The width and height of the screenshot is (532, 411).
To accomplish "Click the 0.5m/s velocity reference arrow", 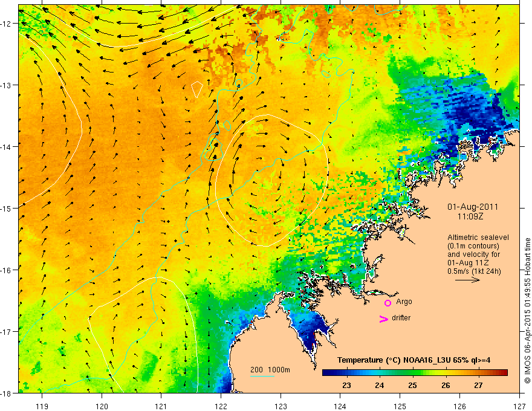I will point(467,280).
